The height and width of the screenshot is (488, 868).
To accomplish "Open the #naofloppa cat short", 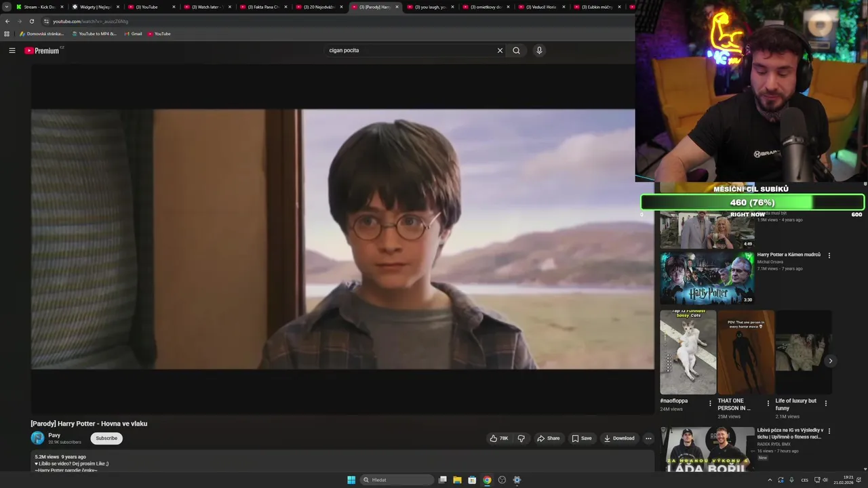I will tap(688, 352).
